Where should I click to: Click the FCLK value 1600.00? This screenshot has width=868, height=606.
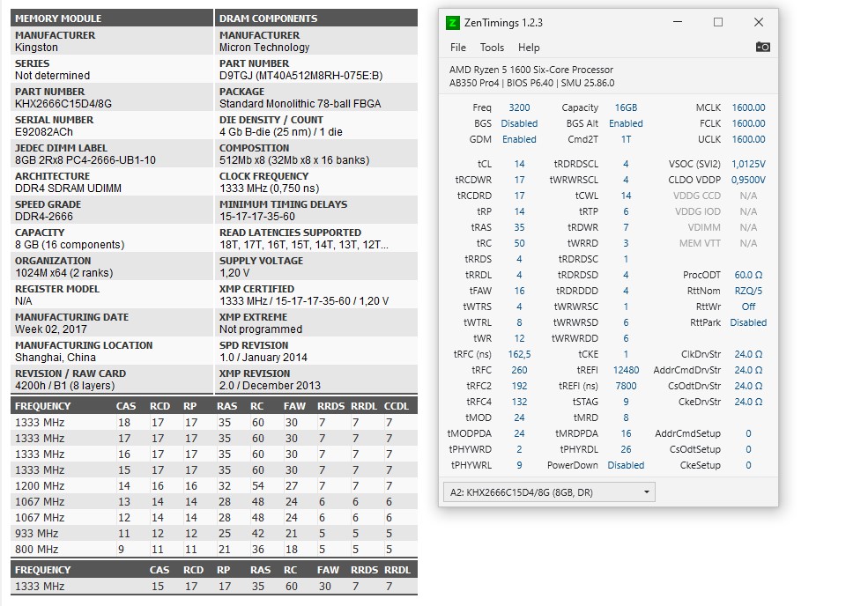pyautogui.click(x=748, y=123)
